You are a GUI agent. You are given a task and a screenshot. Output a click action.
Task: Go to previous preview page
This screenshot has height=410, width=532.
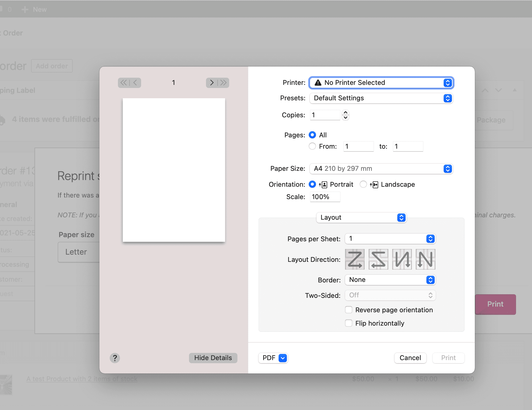click(x=135, y=83)
